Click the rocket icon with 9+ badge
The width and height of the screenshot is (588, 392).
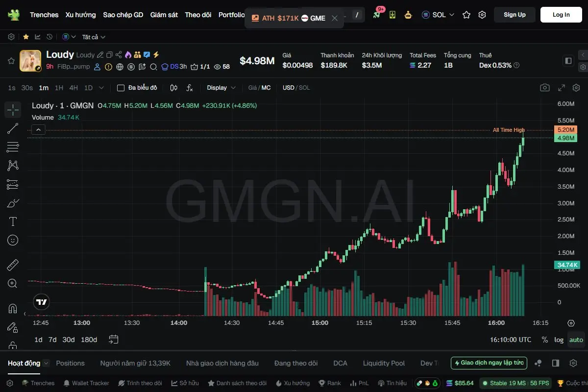[376, 15]
